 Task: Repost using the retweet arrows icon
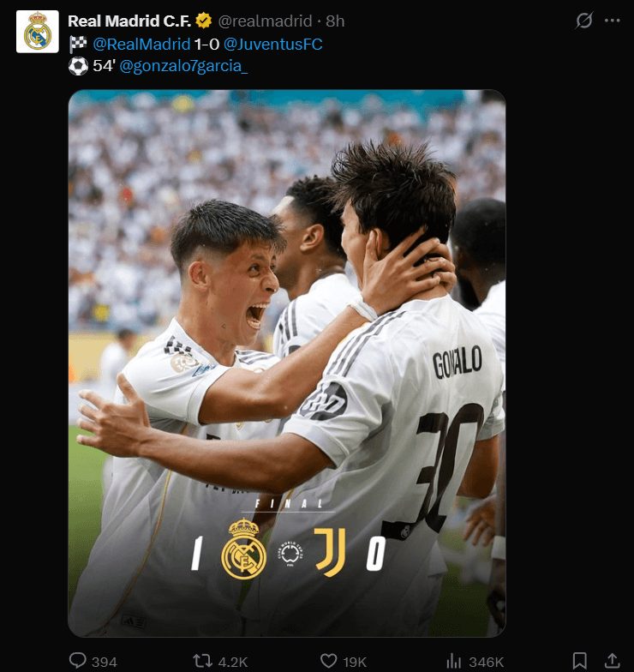coord(202,660)
